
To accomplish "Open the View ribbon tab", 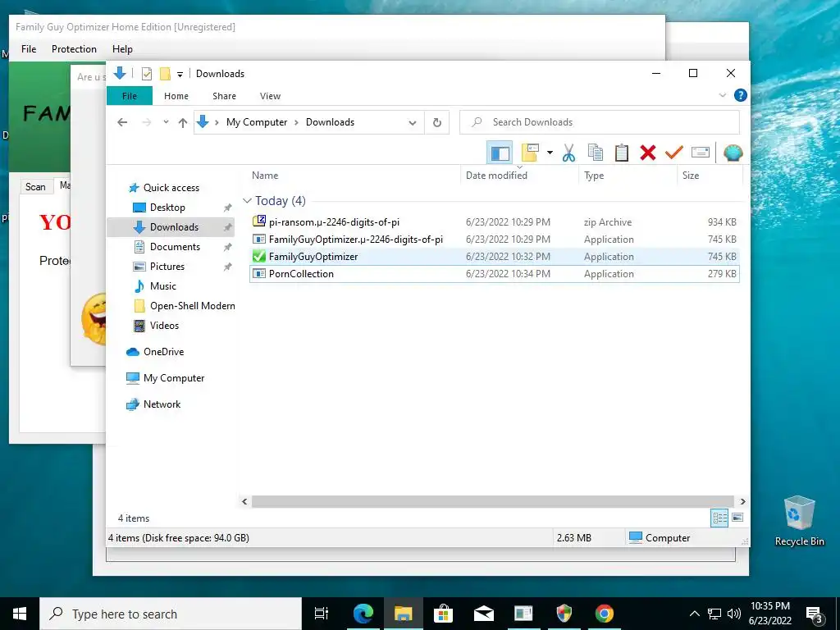I will click(x=270, y=96).
